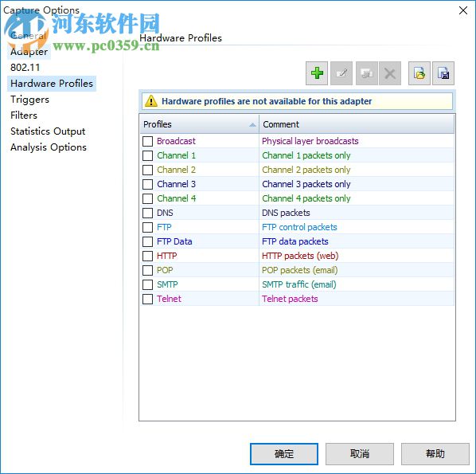The image size is (476, 474).
Task: Tick the FTP Data checkbox
Action: 148,241
